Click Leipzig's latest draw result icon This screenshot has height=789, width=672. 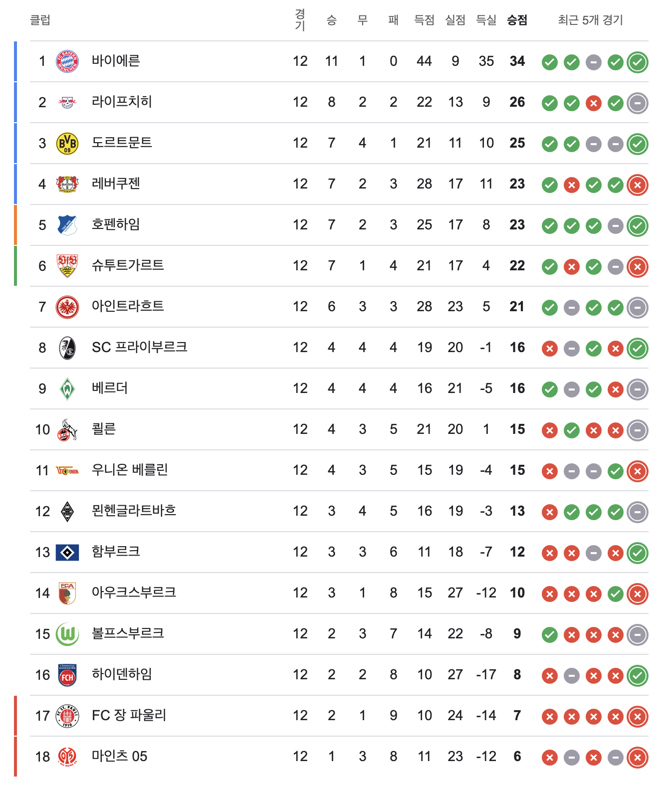point(637,103)
